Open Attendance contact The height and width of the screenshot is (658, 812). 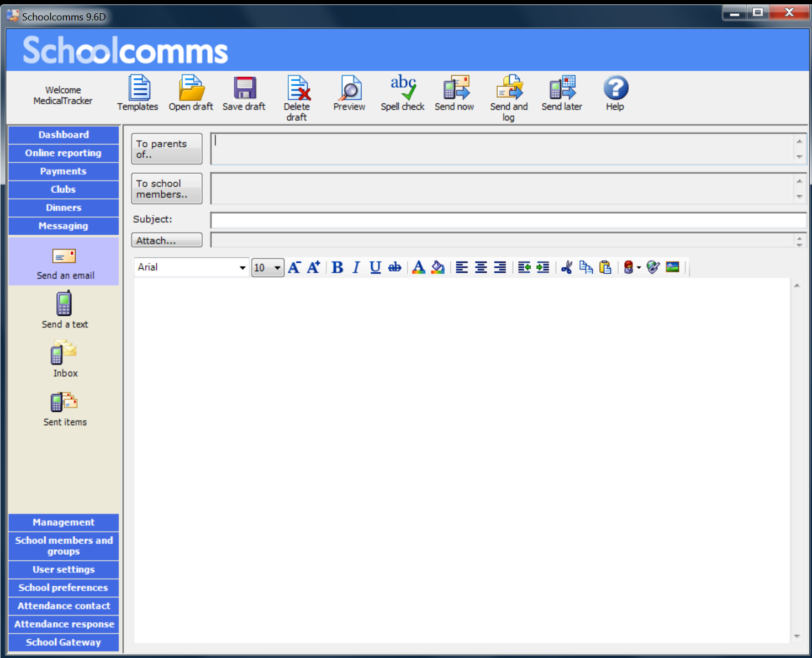click(x=64, y=606)
